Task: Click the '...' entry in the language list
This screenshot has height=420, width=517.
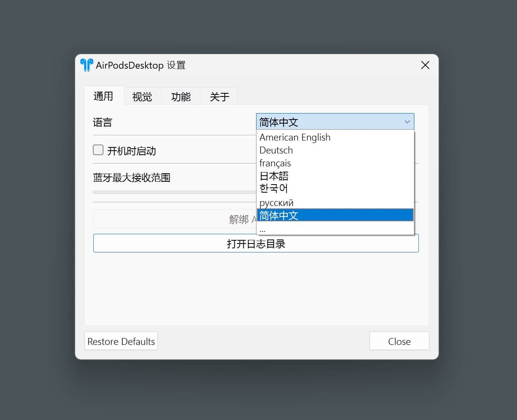Action: 335,228
